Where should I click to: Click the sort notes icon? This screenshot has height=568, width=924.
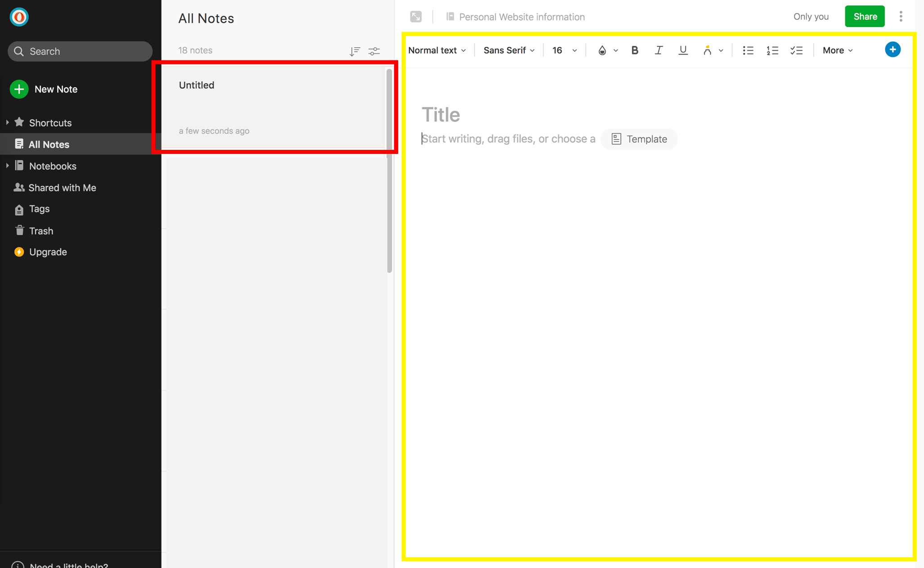coord(354,51)
